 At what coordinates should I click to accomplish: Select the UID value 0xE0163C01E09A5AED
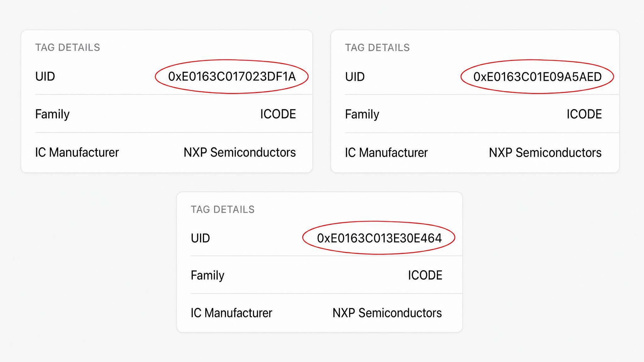point(537,77)
